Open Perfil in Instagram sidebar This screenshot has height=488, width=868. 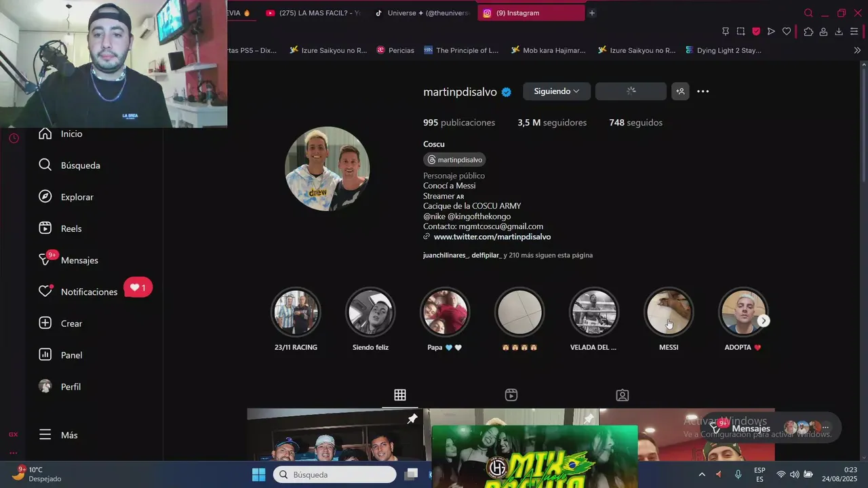[59, 386]
